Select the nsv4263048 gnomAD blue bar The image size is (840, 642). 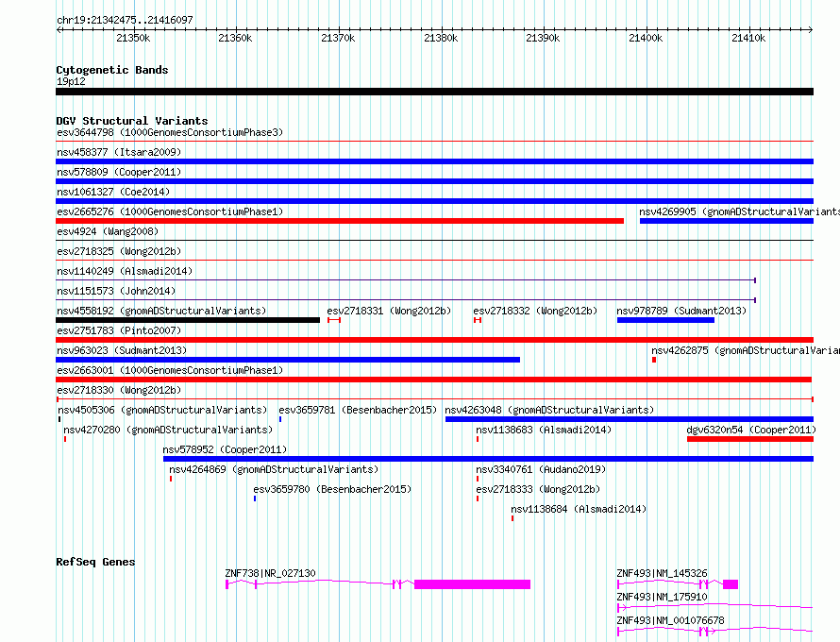(630, 419)
